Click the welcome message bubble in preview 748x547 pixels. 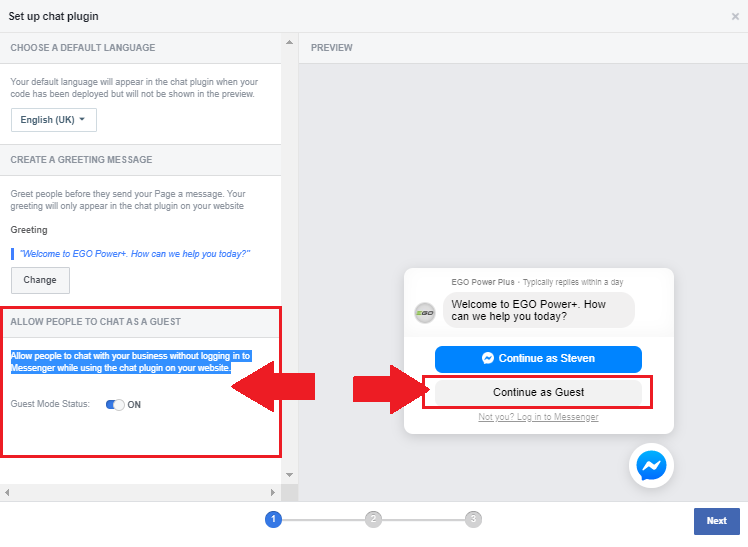pyautogui.click(x=539, y=310)
